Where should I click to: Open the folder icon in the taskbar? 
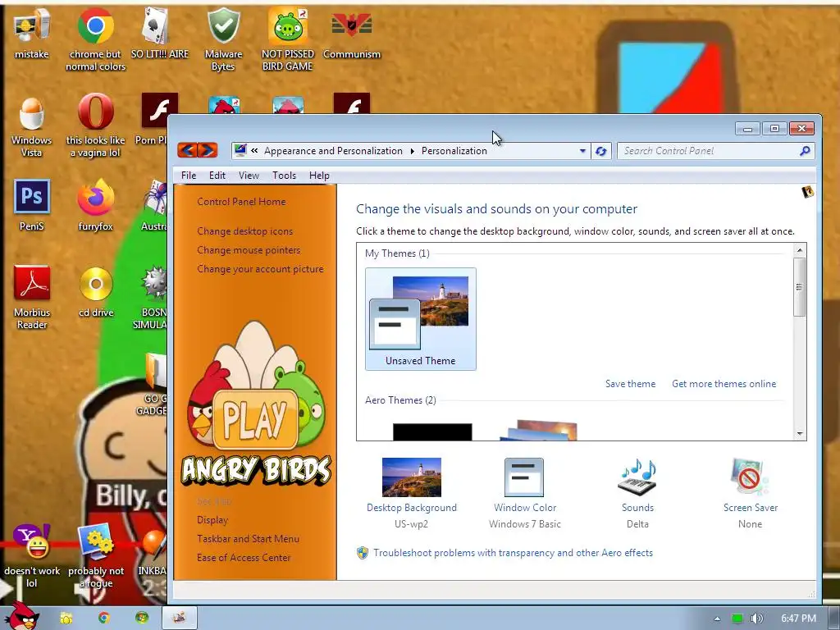(66, 619)
